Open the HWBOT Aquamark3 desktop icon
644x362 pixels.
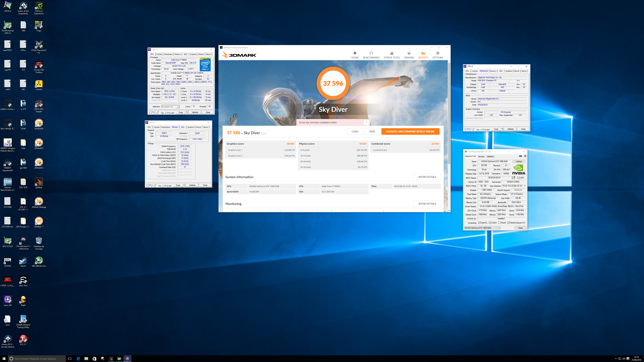click(8, 165)
